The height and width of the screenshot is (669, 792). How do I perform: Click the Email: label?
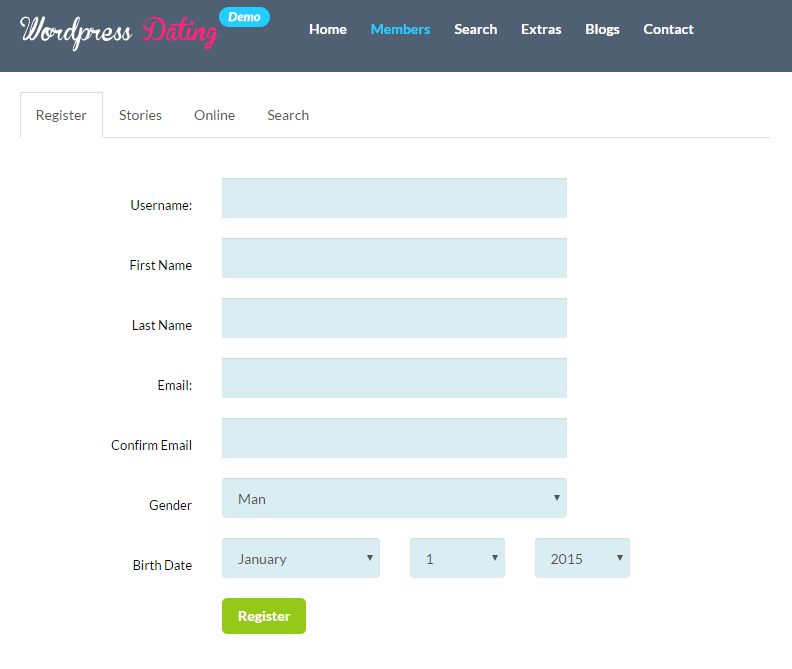click(x=175, y=386)
